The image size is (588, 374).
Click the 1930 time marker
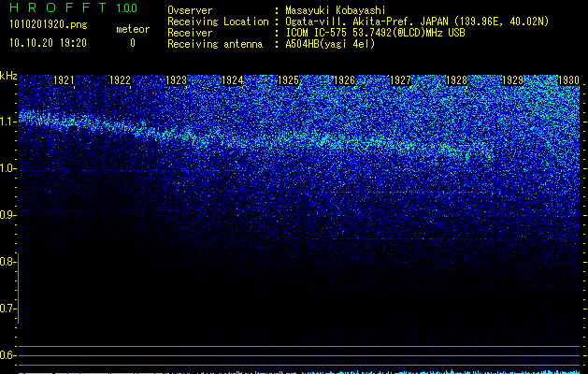[x=568, y=80]
